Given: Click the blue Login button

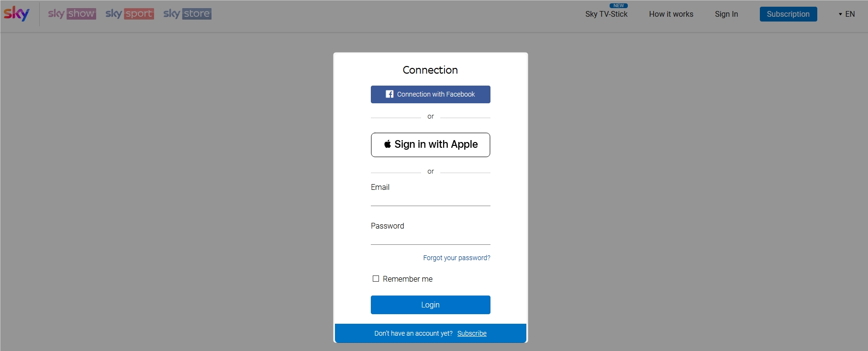Looking at the screenshot, I should [x=430, y=305].
